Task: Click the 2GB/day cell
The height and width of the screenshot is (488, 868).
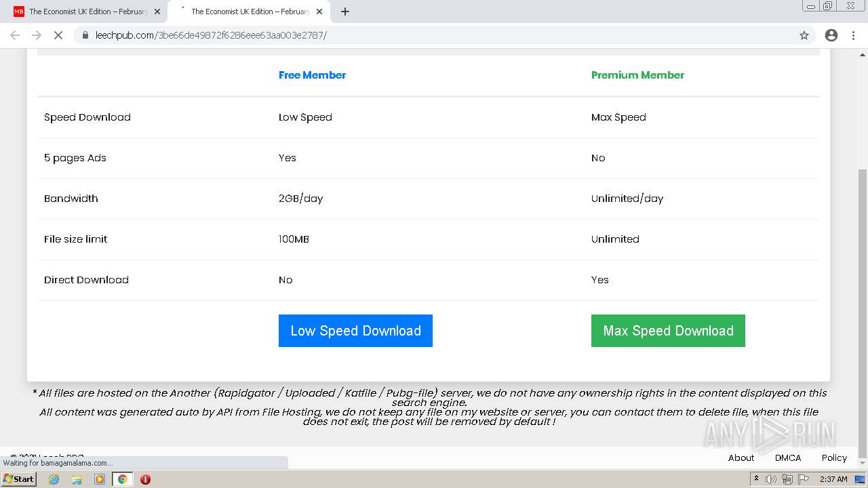Action: coord(300,199)
